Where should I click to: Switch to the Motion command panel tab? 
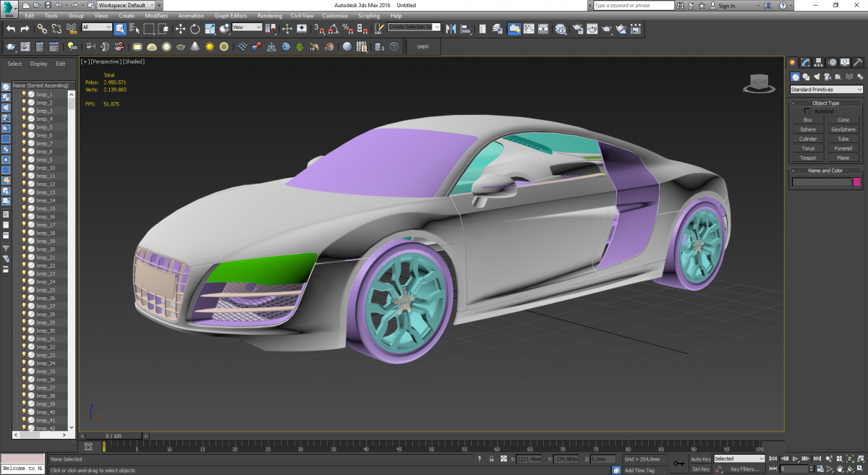pyautogui.click(x=832, y=63)
